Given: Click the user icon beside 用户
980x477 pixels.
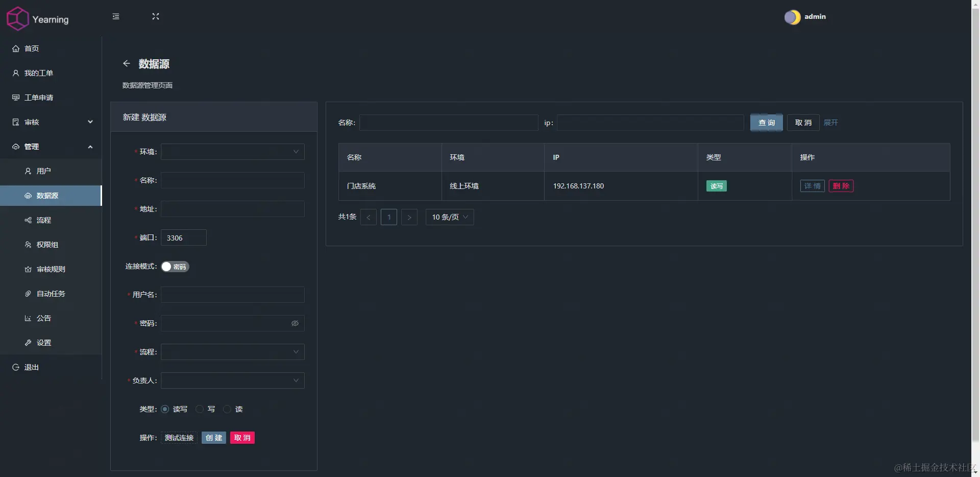Looking at the screenshot, I should (28, 171).
